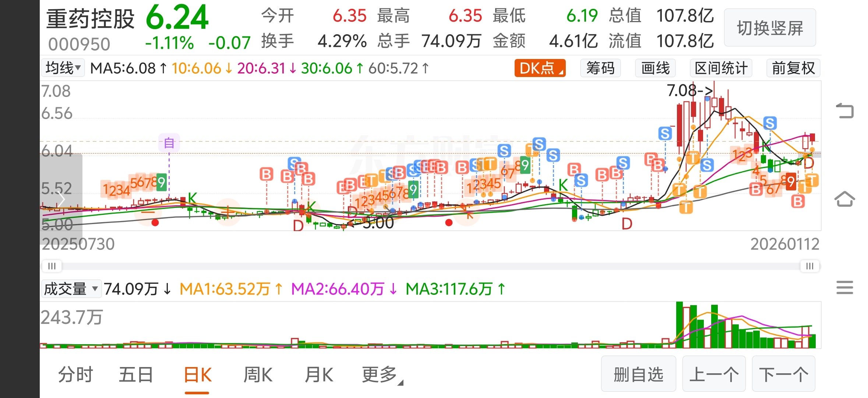Toggle the 筹码 chip distribution view
868x398 pixels.
coord(600,68)
